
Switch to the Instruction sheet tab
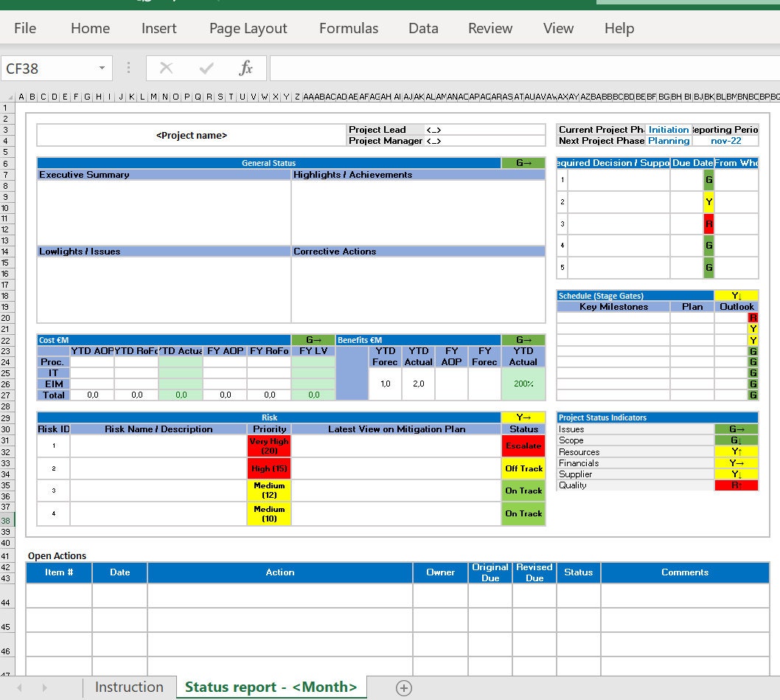coord(129,687)
